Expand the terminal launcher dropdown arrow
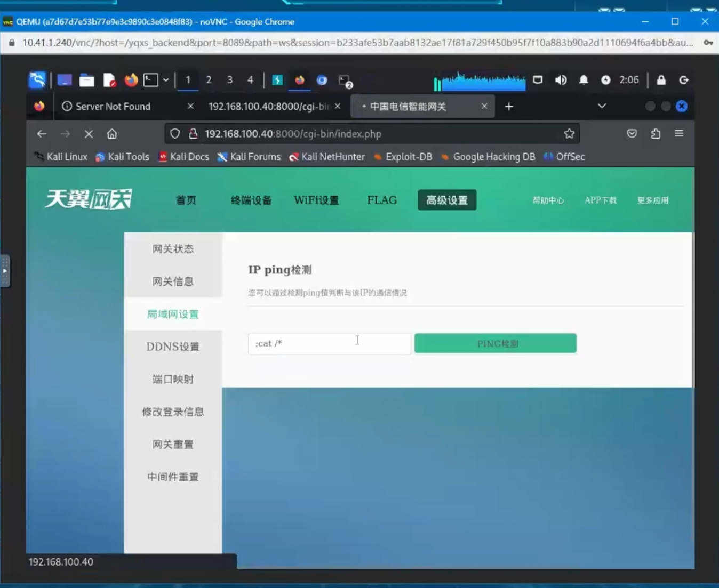The height and width of the screenshot is (588, 719). (x=166, y=80)
